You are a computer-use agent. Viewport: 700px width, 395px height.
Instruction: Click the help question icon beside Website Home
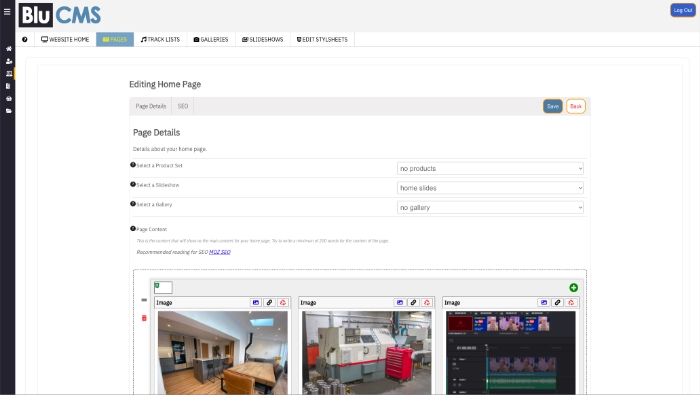25,39
